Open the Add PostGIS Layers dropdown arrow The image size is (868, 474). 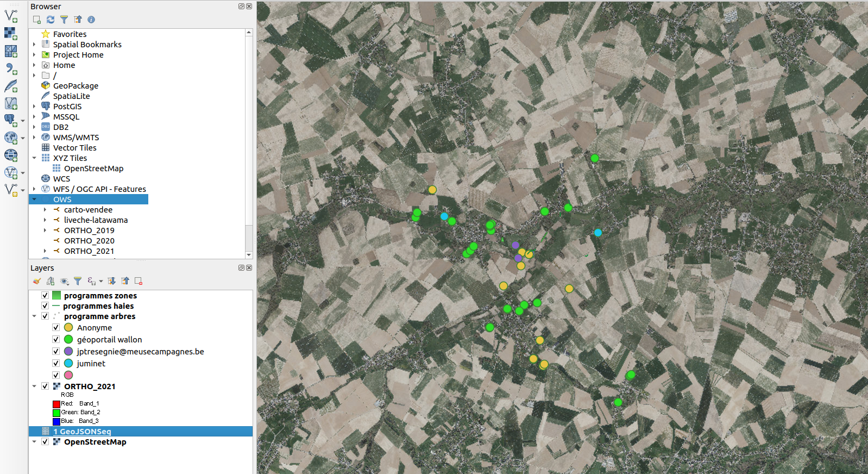23,121
